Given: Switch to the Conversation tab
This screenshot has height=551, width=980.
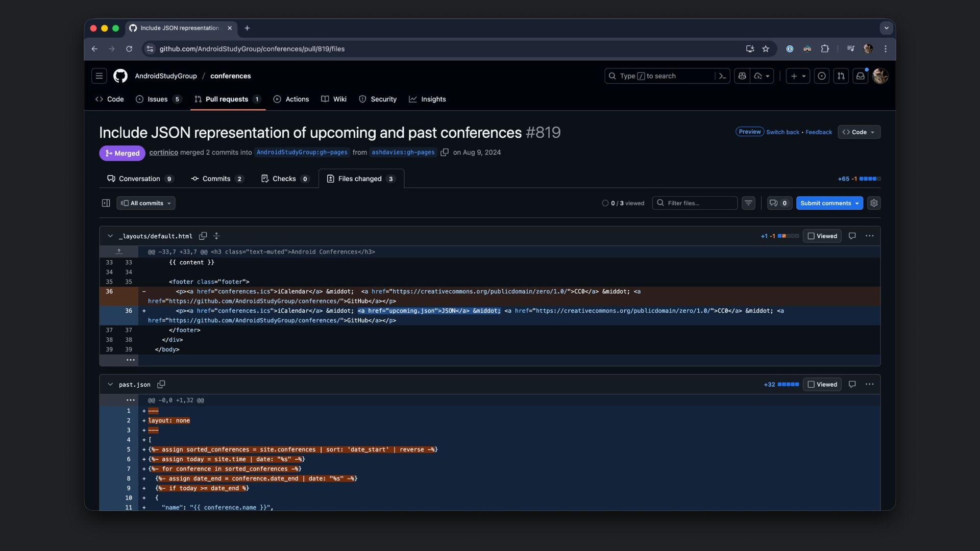Looking at the screenshot, I should [139, 179].
